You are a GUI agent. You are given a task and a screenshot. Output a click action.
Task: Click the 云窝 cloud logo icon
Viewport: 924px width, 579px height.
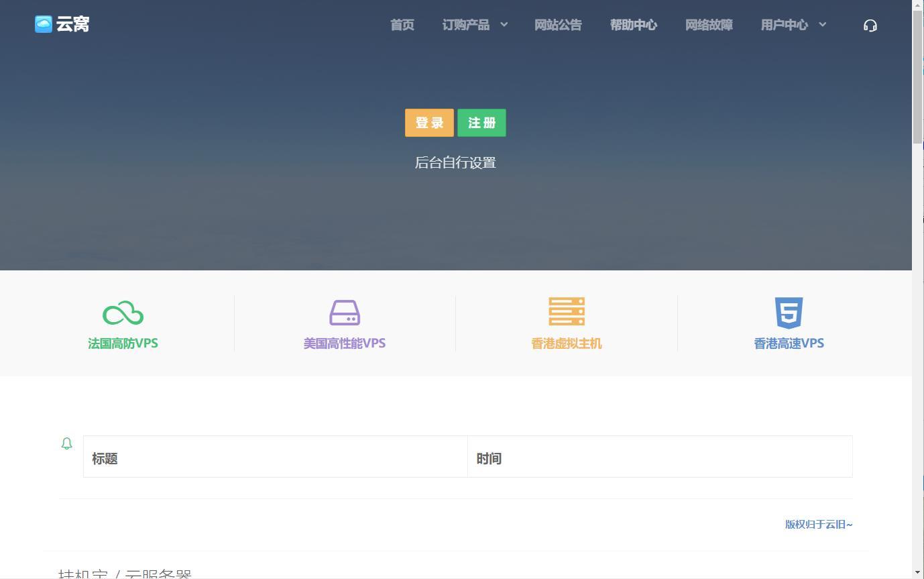44,24
